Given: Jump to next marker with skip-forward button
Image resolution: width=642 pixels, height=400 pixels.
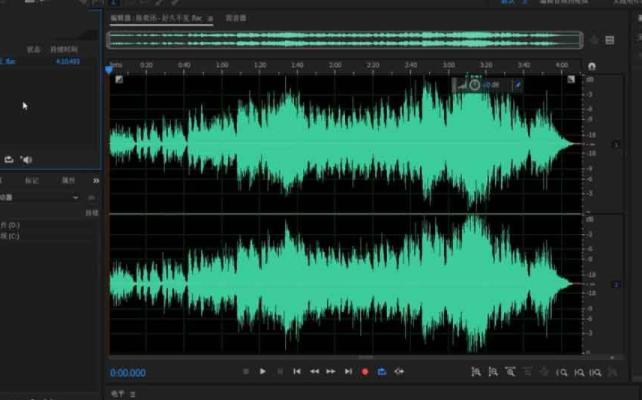Looking at the screenshot, I should [348, 372].
